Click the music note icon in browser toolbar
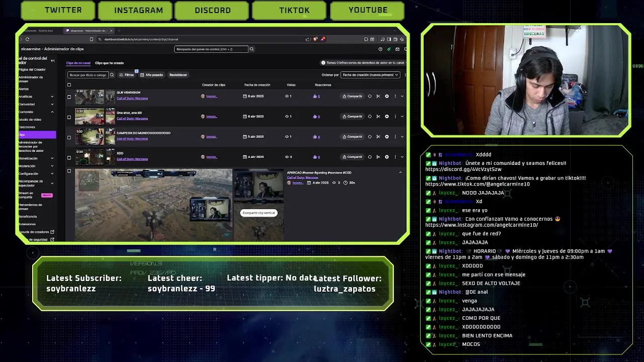 point(383,39)
